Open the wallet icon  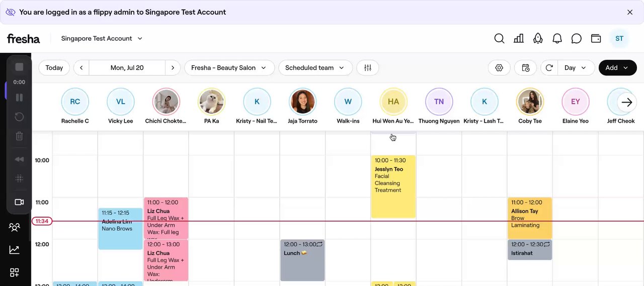tap(596, 39)
